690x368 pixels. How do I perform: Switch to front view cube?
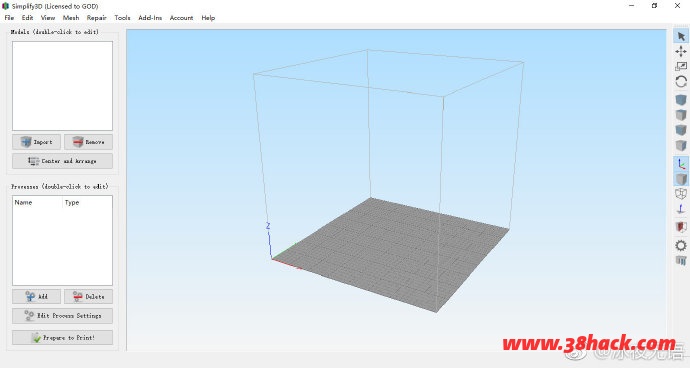pyautogui.click(x=681, y=130)
